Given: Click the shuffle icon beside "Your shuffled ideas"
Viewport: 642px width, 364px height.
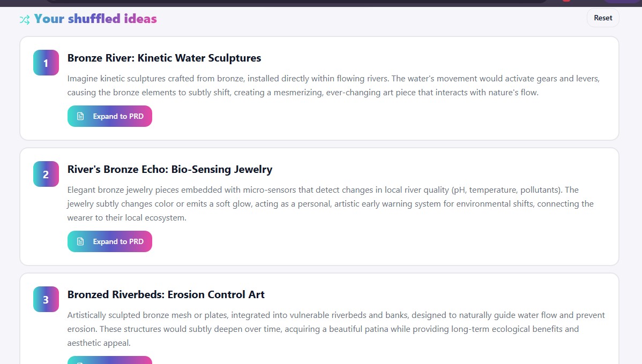Looking at the screenshot, I should pos(24,19).
